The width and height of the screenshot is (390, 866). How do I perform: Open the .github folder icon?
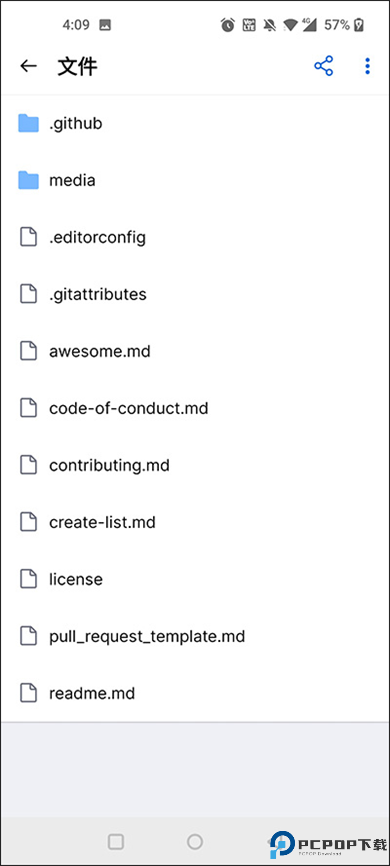(28, 123)
